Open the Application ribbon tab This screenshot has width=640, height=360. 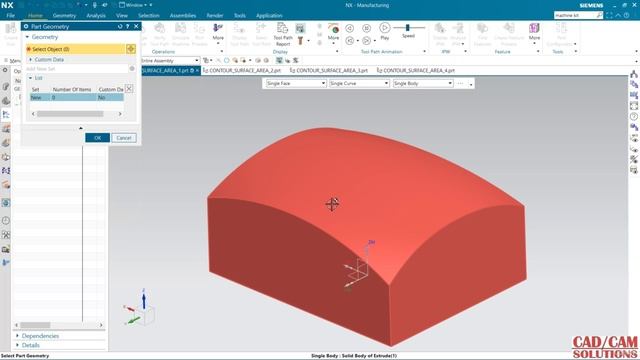click(x=269, y=15)
